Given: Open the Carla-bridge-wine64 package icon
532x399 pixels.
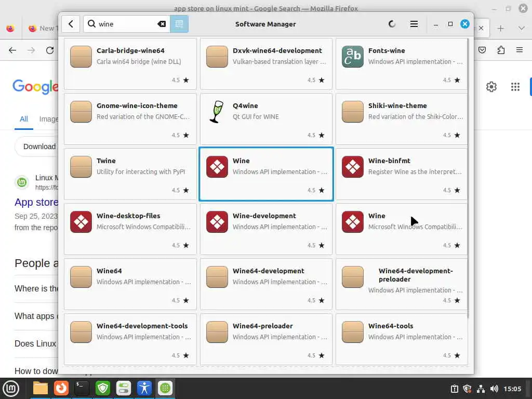Looking at the screenshot, I should click(x=81, y=57).
